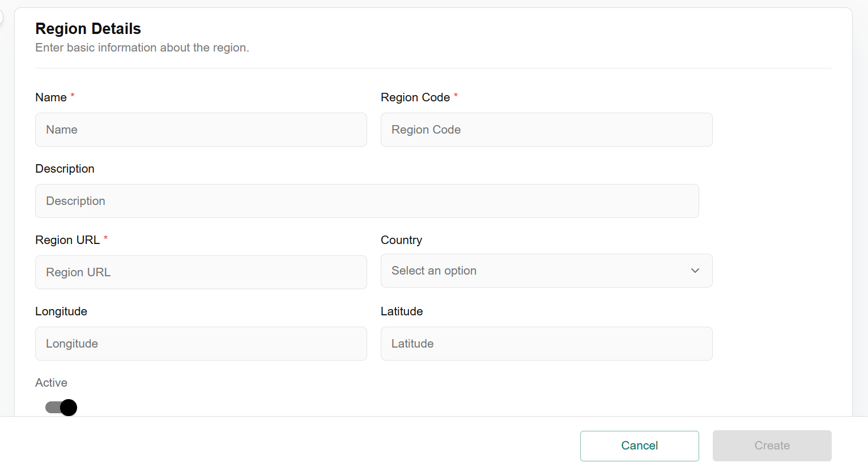Click the Name field label
The height and width of the screenshot is (471, 868).
tap(51, 97)
